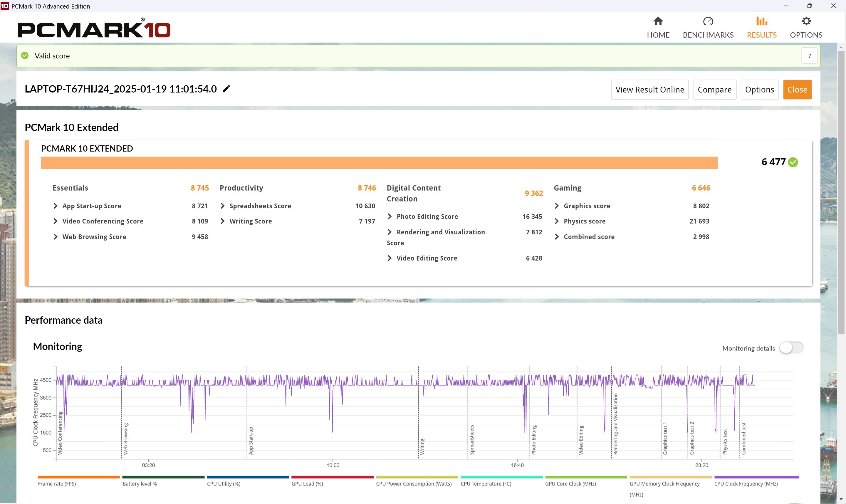Expand the Photo Editing Score row
Viewport: 846px width, 504px height.
click(390, 217)
